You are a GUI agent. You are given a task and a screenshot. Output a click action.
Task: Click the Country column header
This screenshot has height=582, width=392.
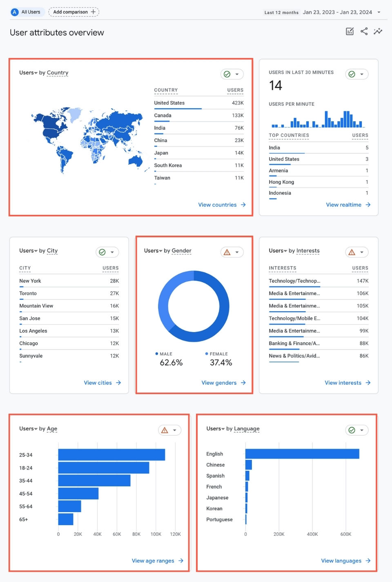pyautogui.click(x=166, y=90)
